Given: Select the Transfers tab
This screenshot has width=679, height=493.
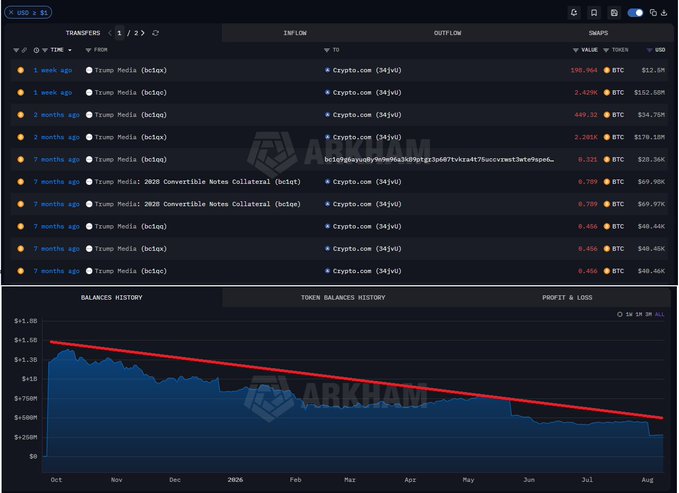Looking at the screenshot, I should click(83, 33).
